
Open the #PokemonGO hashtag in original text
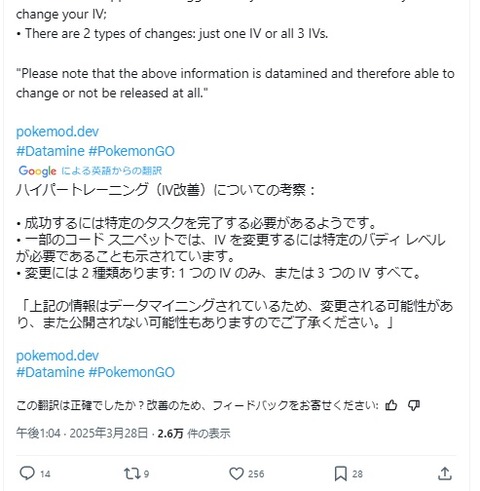click(x=132, y=151)
